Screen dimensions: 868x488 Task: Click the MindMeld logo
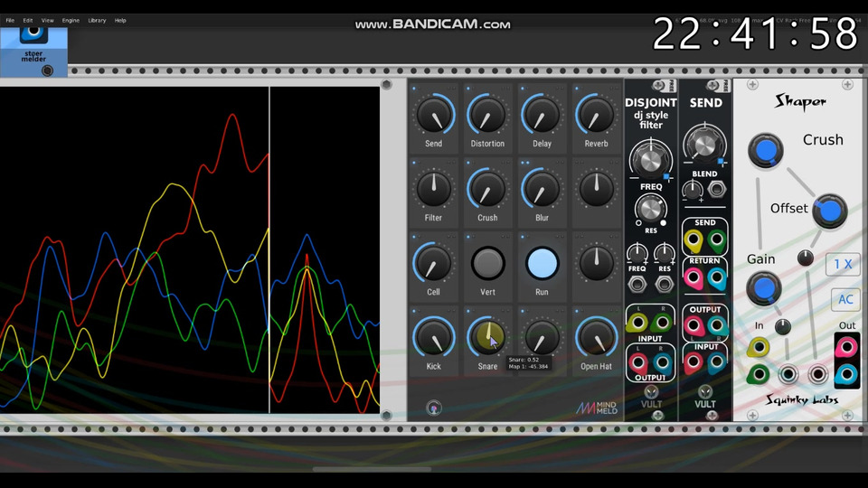(597, 408)
